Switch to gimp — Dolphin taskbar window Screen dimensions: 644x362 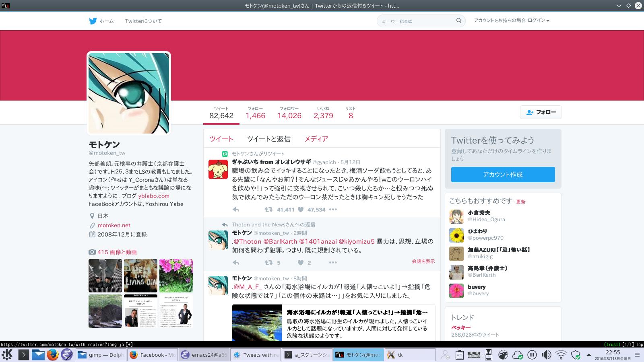(101, 355)
